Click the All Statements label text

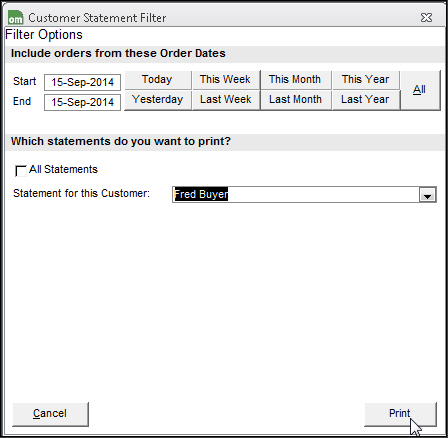tap(63, 170)
